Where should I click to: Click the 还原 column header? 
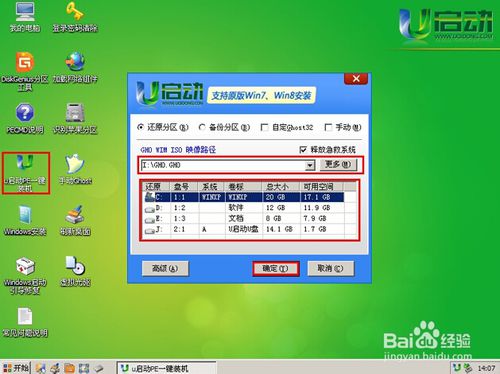(156, 187)
